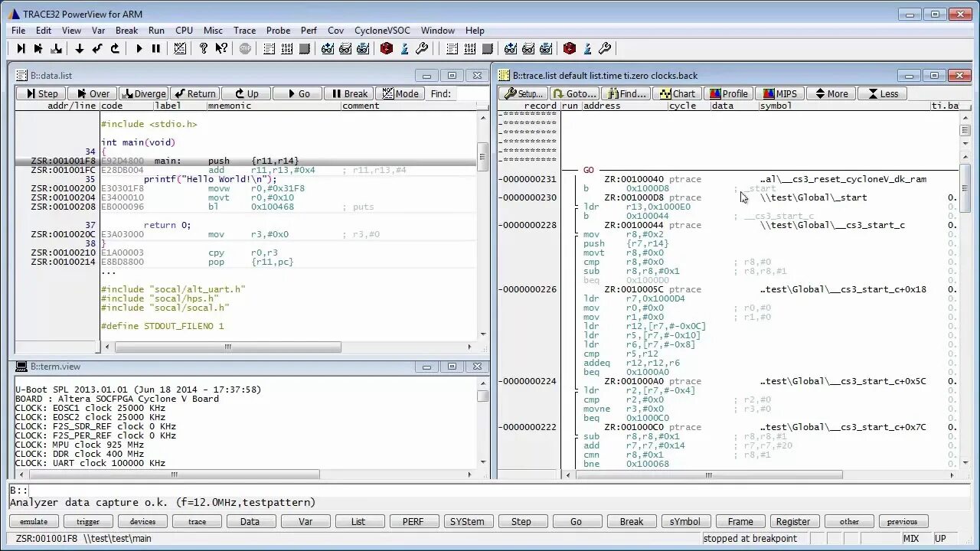Click the Diverge step icon in main toolbar

pos(56,48)
